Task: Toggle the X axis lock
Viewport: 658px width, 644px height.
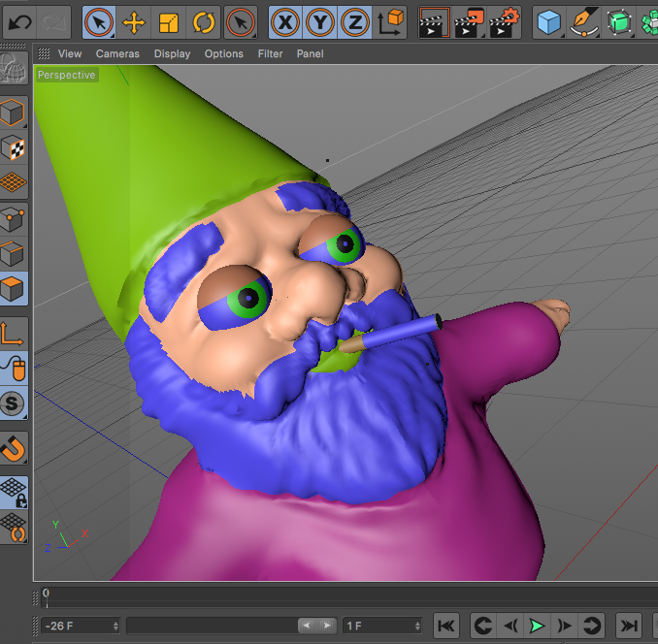Action: [284, 21]
